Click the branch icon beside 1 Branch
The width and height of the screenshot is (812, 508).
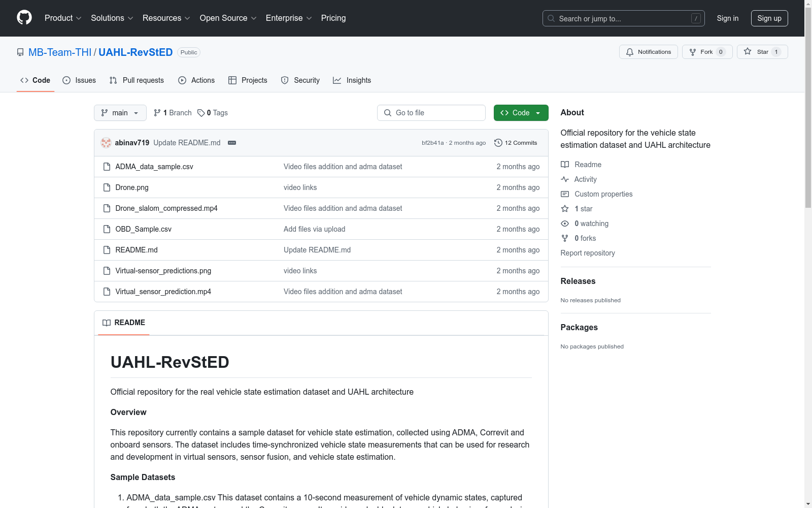[157, 113]
